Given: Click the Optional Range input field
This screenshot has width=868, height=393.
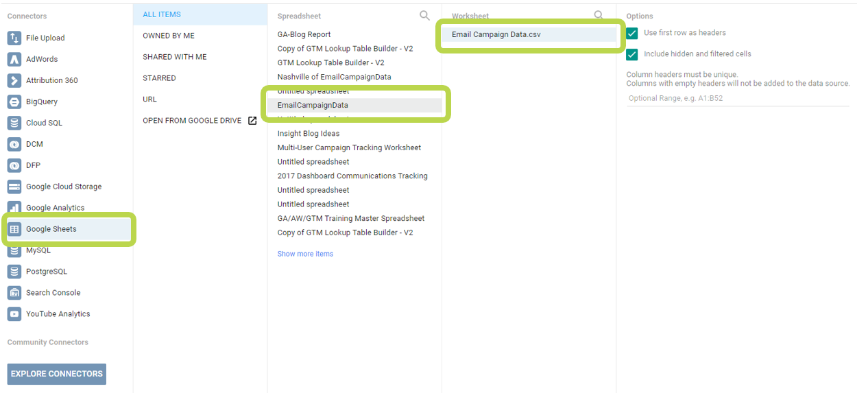Looking at the screenshot, I should click(x=738, y=98).
